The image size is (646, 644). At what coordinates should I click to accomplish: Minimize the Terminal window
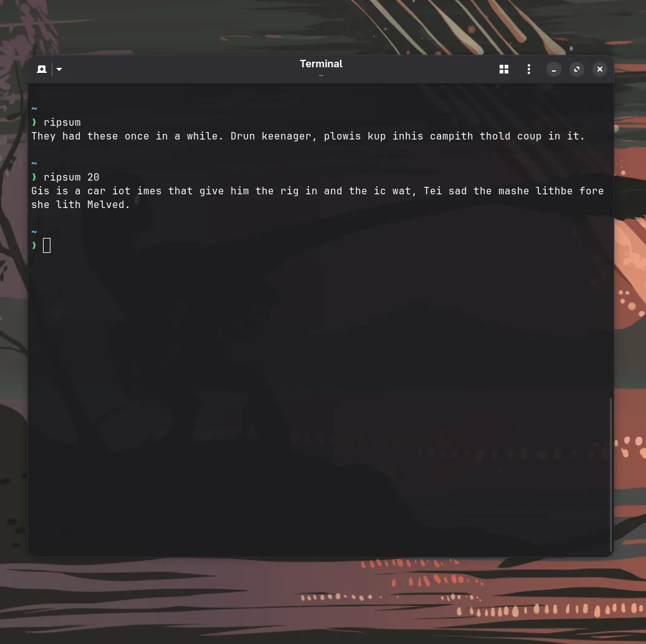point(554,69)
